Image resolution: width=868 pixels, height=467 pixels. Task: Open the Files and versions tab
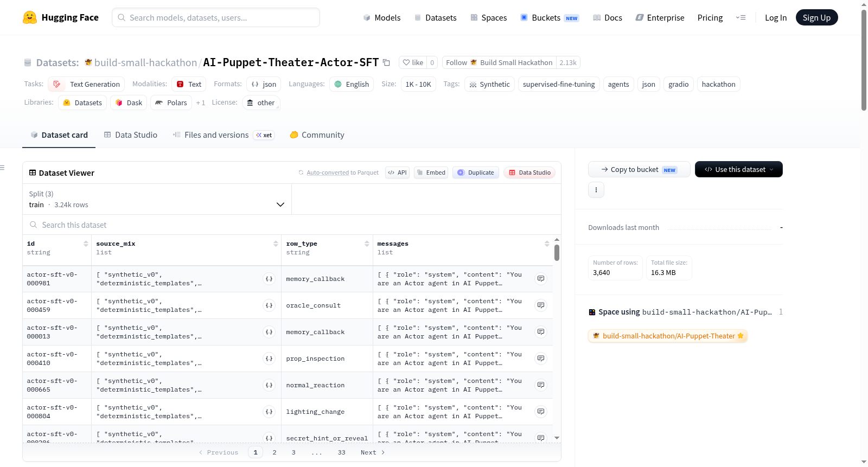tap(224, 135)
